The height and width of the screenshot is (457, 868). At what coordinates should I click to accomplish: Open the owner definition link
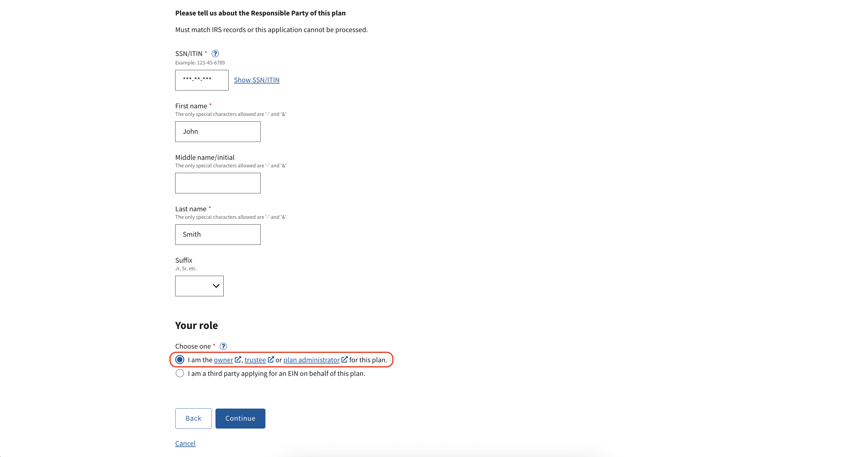tap(223, 360)
